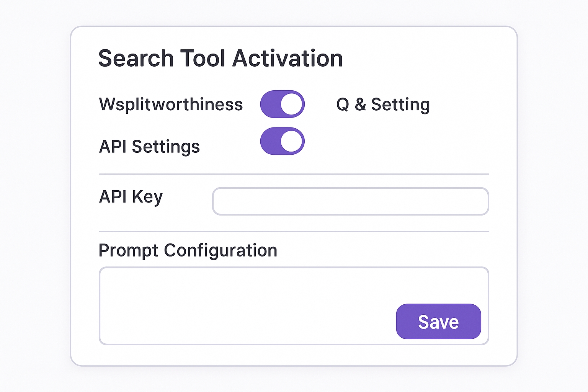
Task: Click the white knob of Wsplitworthiness toggle
Action: click(292, 104)
